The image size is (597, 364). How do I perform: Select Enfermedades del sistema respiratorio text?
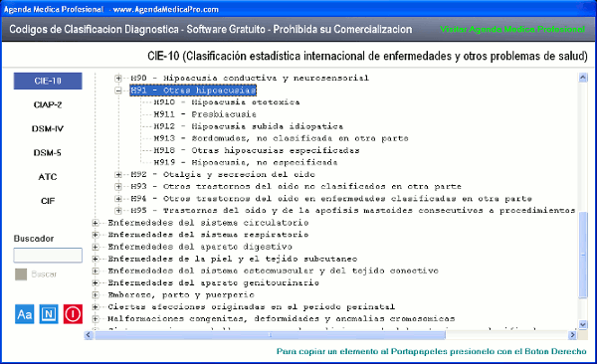click(x=208, y=235)
